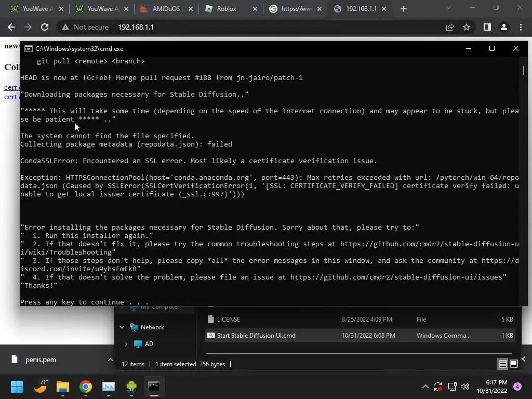
Task: Open the share page icon in address bar
Action: coord(450,27)
